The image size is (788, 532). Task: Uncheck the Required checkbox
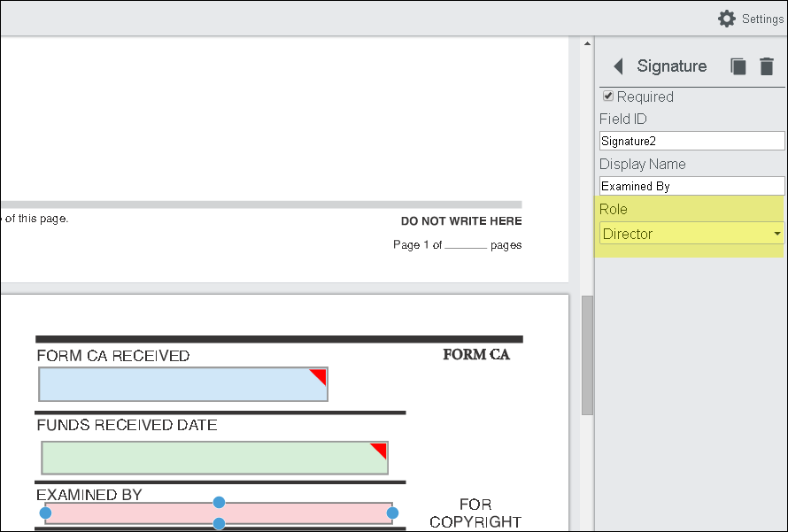coord(608,96)
